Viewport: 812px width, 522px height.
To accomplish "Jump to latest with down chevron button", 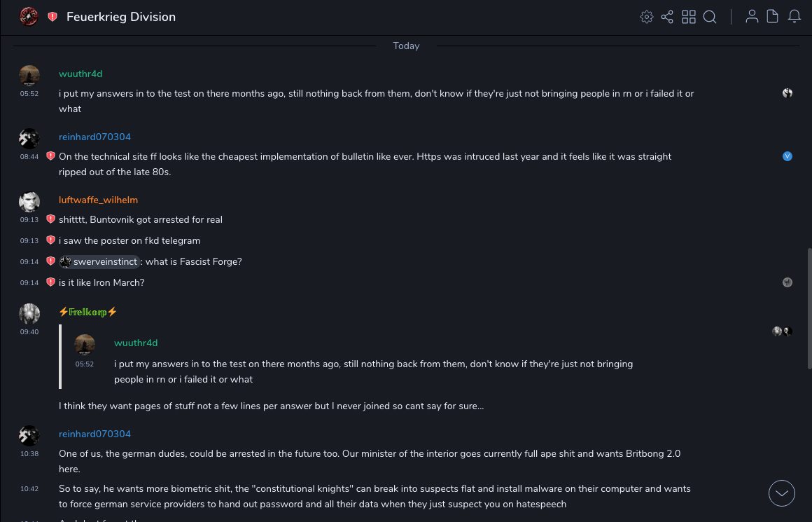I will tap(782, 493).
